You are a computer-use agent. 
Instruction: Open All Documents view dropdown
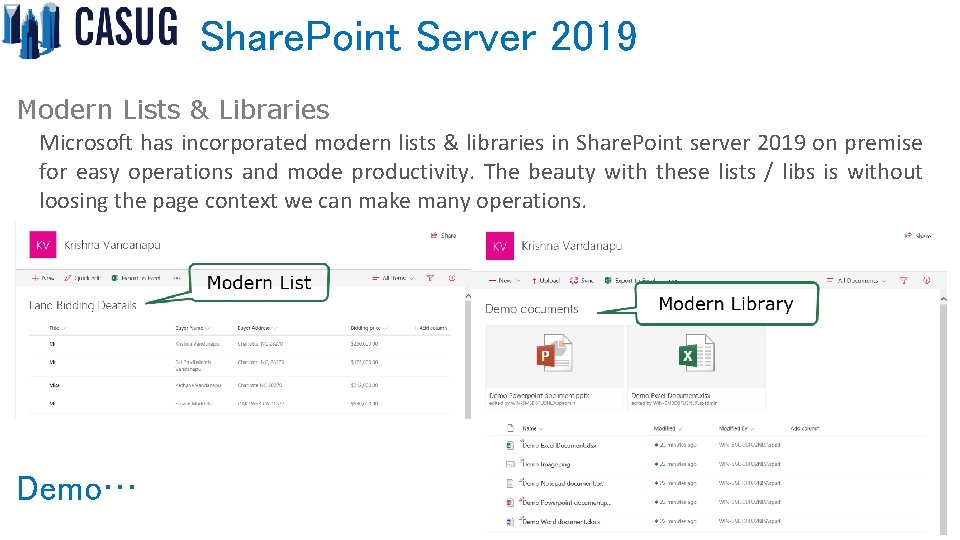tap(857, 280)
